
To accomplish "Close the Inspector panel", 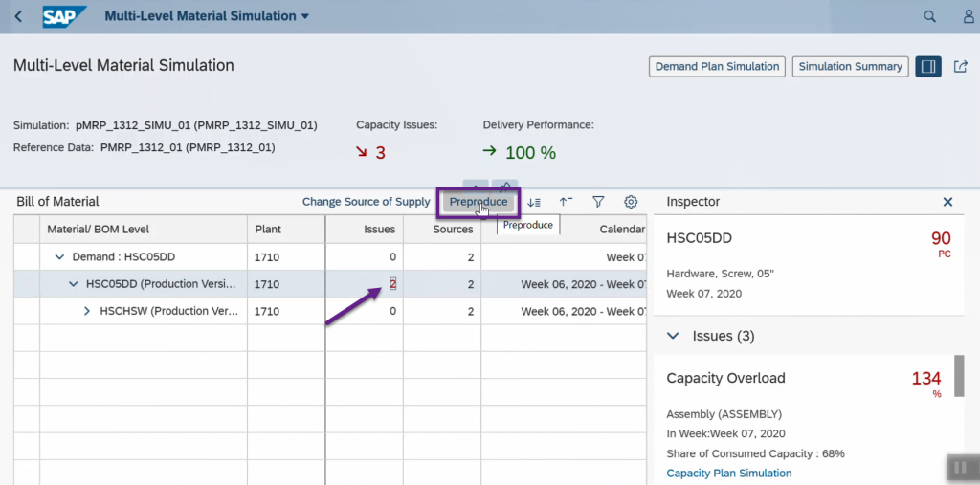I will click(x=947, y=202).
